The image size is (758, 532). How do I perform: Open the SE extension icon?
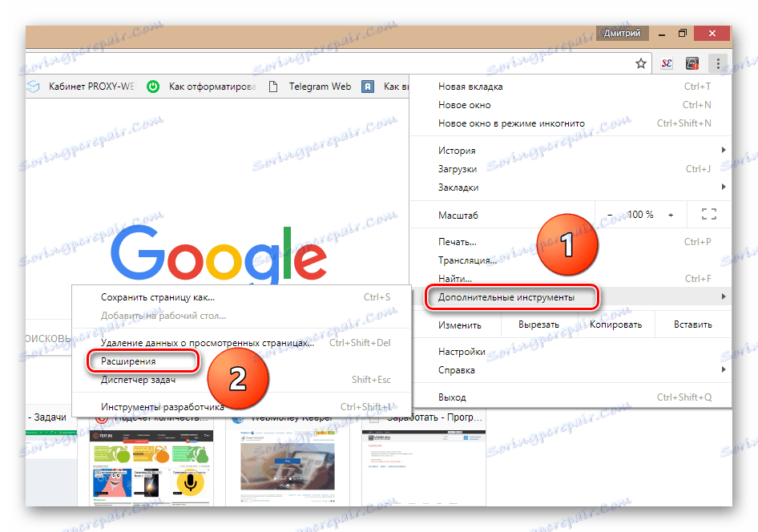(667, 63)
